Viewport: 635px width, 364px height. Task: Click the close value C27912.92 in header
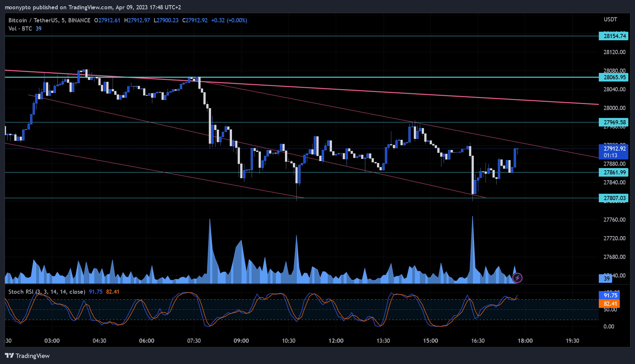pyautogui.click(x=195, y=20)
